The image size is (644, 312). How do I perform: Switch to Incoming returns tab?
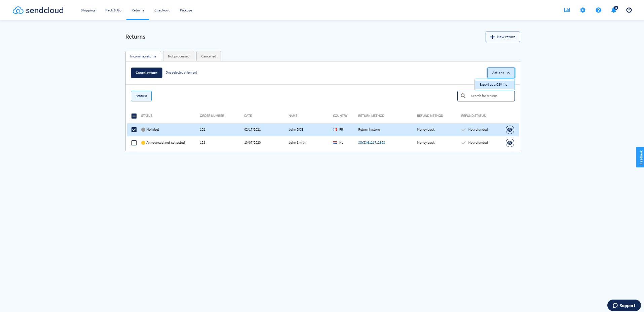(143, 56)
